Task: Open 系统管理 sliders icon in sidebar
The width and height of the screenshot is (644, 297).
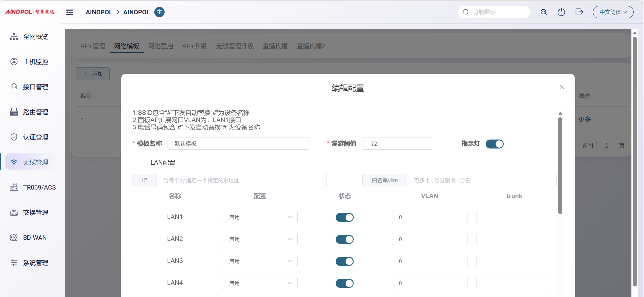Action: click(14, 262)
